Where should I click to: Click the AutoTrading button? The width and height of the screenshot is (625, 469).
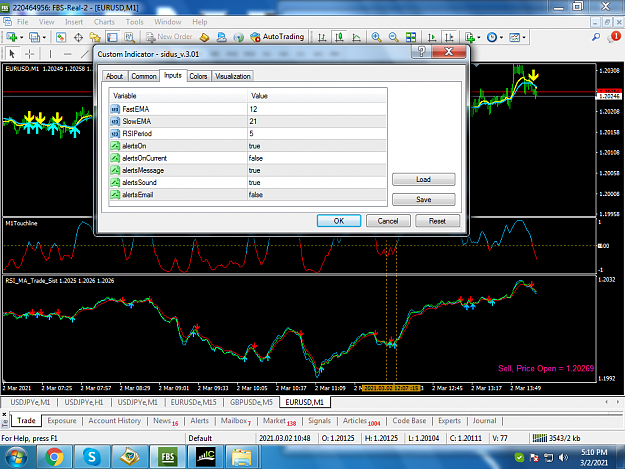[277, 37]
